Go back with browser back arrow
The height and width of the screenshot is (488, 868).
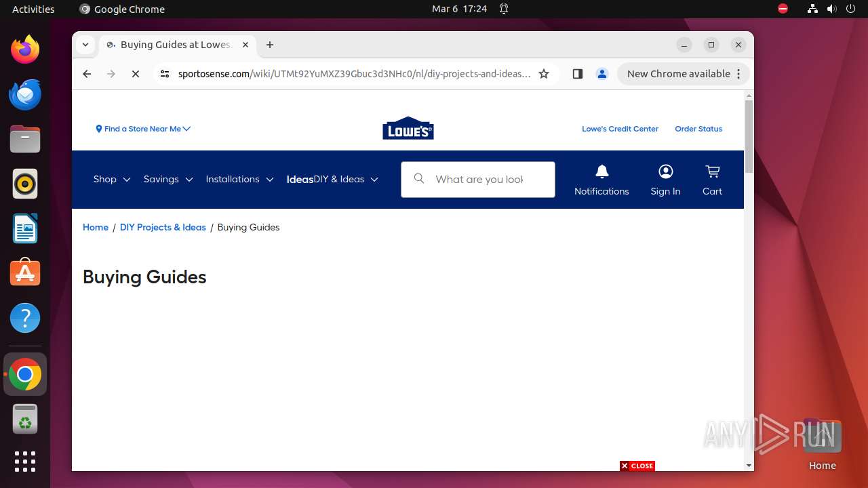pyautogui.click(x=87, y=74)
